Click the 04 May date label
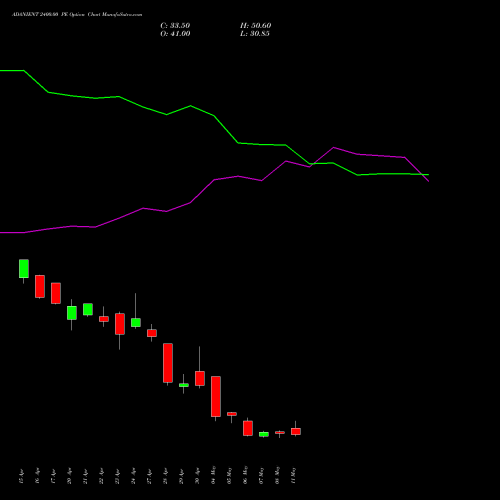The height and width of the screenshot is (500, 500). (214, 475)
